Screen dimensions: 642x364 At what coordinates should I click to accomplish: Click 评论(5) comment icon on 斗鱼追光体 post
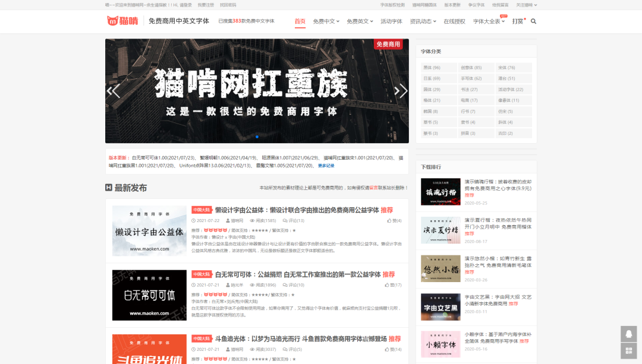point(285,349)
